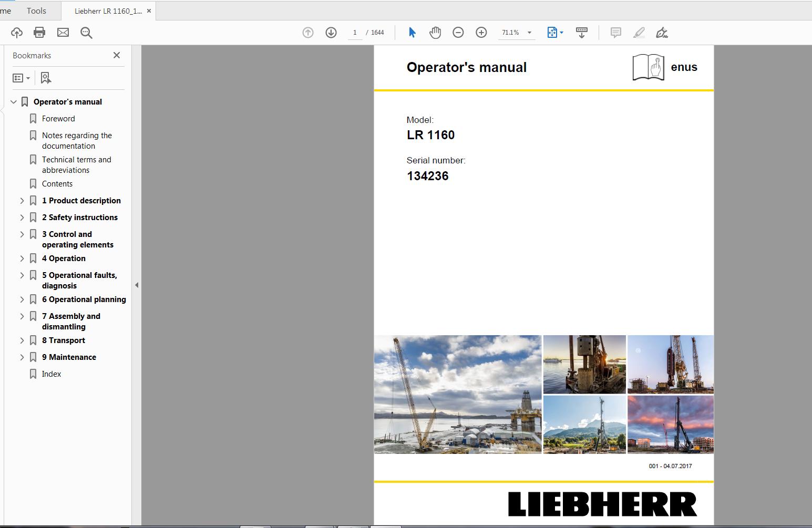The image size is (812, 528).
Task: Jump to 4 Operation section
Action: click(x=64, y=258)
